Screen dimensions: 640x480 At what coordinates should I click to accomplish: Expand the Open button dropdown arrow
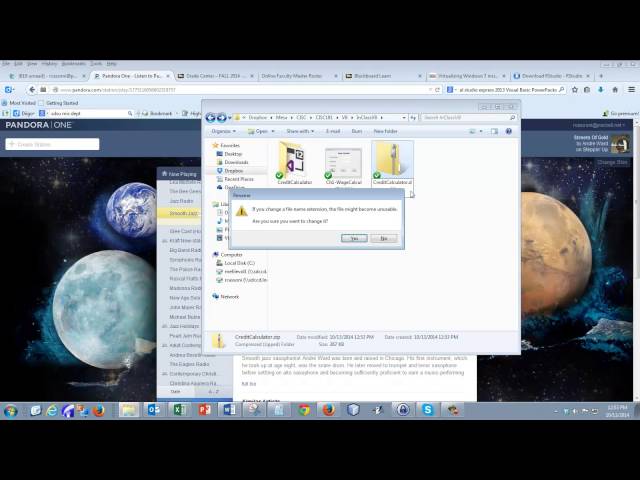(273, 131)
